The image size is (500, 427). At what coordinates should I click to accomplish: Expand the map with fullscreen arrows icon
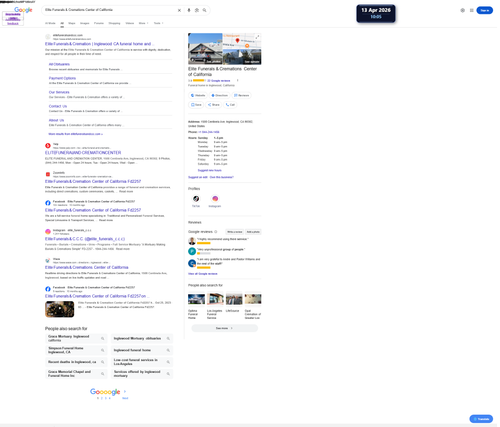pyautogui.click(x=258, y=37)
